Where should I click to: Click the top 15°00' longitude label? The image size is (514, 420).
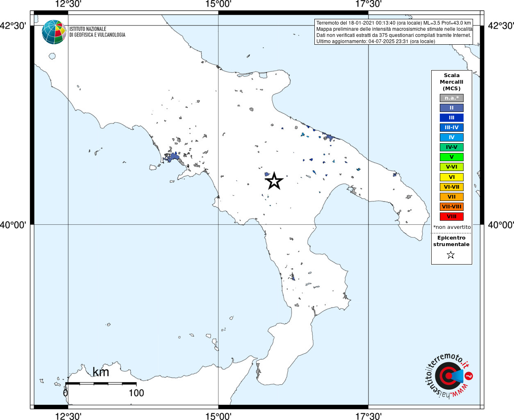click(x=218, y=4)
